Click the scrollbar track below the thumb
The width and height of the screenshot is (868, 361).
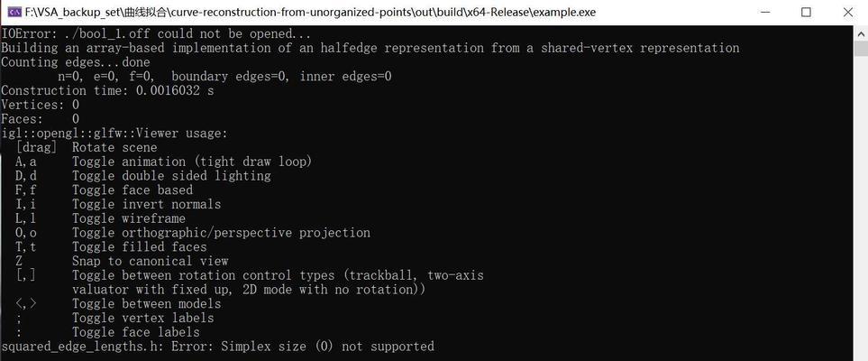[861, 208]
